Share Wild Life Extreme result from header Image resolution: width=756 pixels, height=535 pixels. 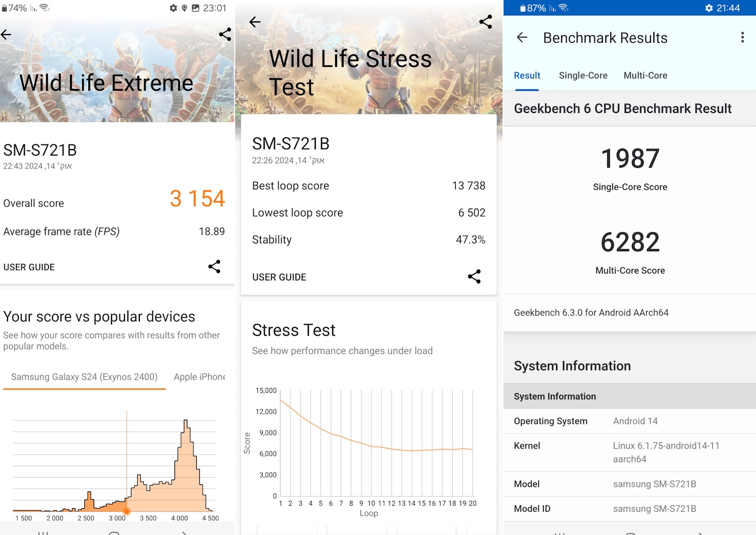225,34
